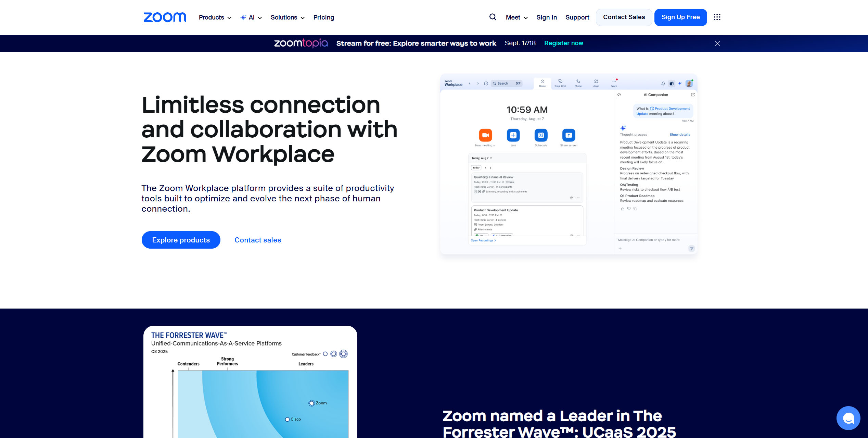
Task: Click the Sign Up Free button
Action: [x=680, y=17]
